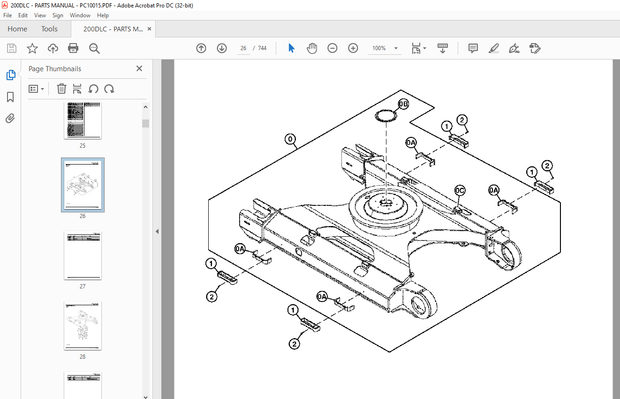Open the View menu
This screenshot has width=620, height=399.
click(40, 15)
